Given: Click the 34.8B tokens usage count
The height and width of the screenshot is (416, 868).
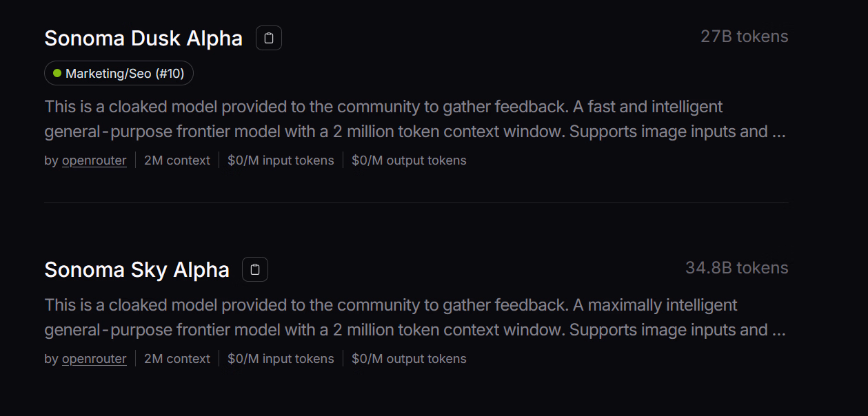Looking at the screenshot, I should (x=736, y=268).
